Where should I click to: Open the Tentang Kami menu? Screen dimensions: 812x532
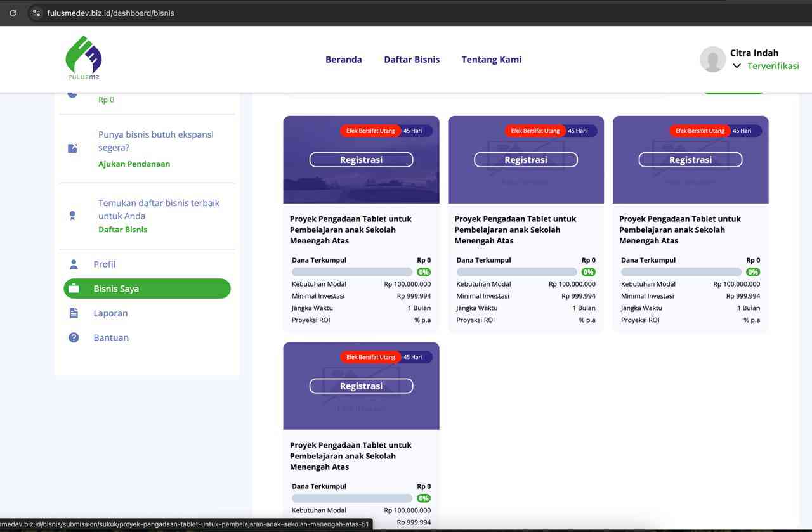492,60
